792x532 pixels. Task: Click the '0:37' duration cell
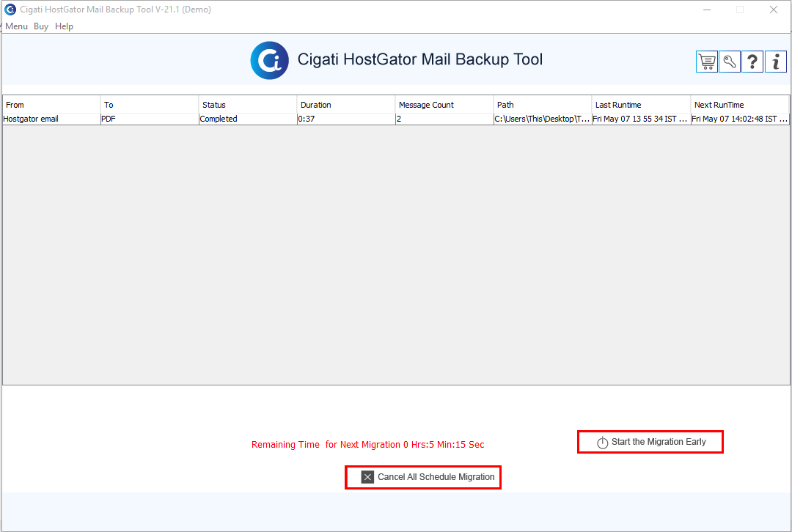pyautogui.click(x=346, y=119)
